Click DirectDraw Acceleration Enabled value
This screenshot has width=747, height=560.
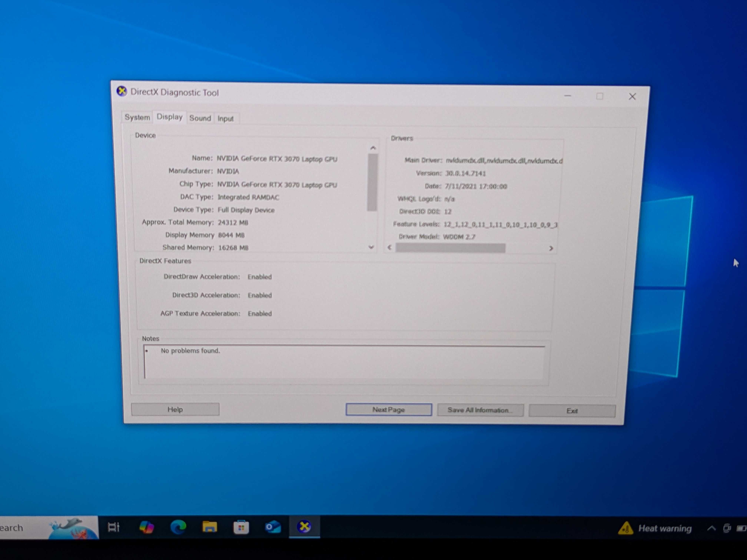(260, 277)
